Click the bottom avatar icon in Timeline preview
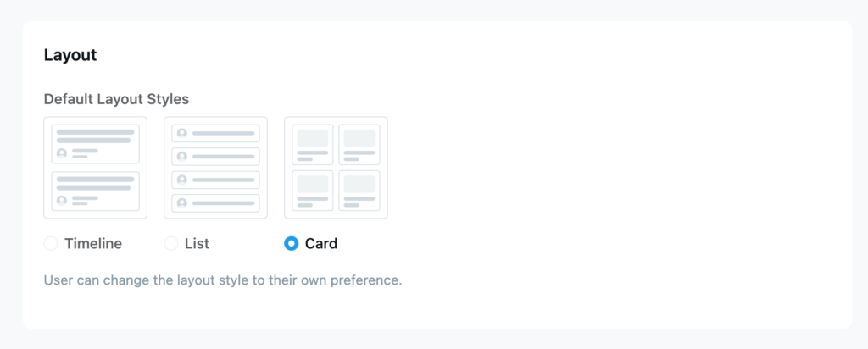Image resolution: width=868 pixels, height=349 pixels. click(62, 201)
